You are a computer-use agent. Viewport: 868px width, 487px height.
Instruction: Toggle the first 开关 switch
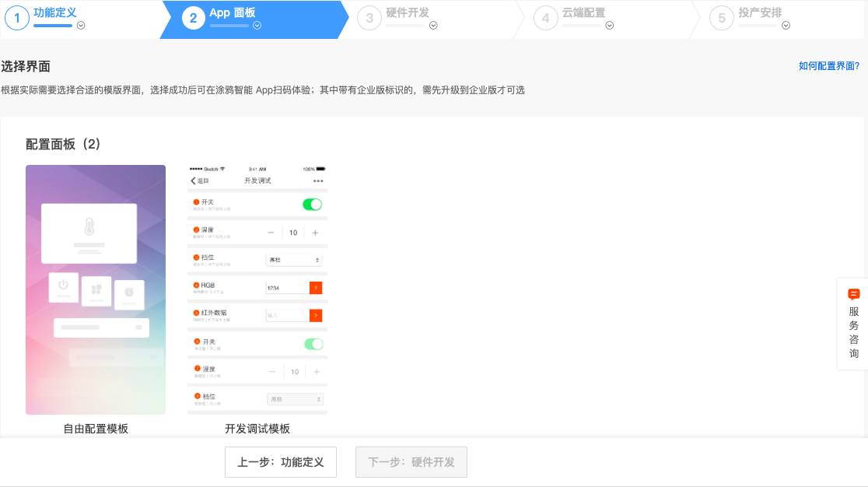[x=312, y=205]
